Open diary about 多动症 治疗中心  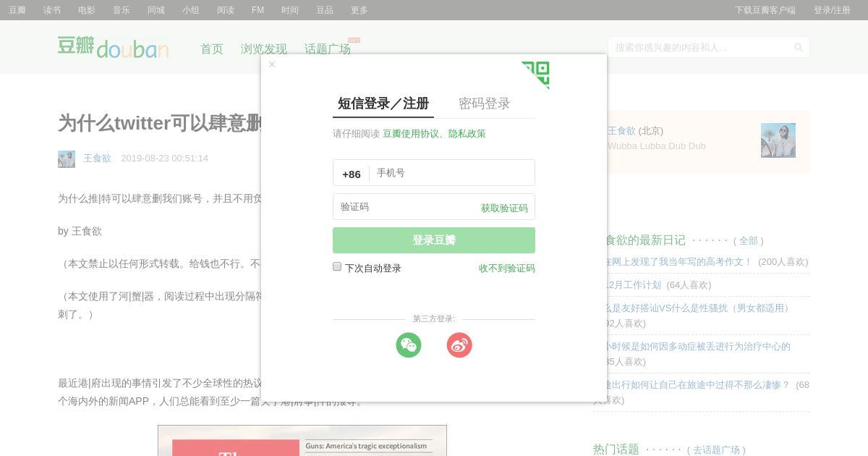pos(697,347)
